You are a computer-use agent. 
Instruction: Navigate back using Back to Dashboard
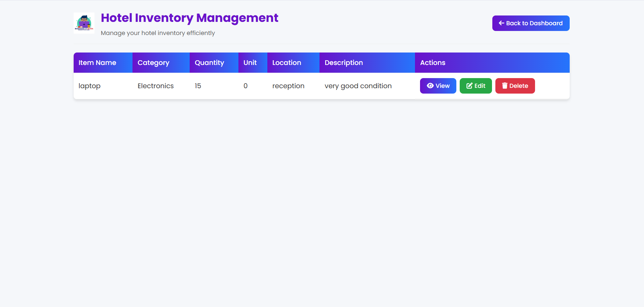530,23
